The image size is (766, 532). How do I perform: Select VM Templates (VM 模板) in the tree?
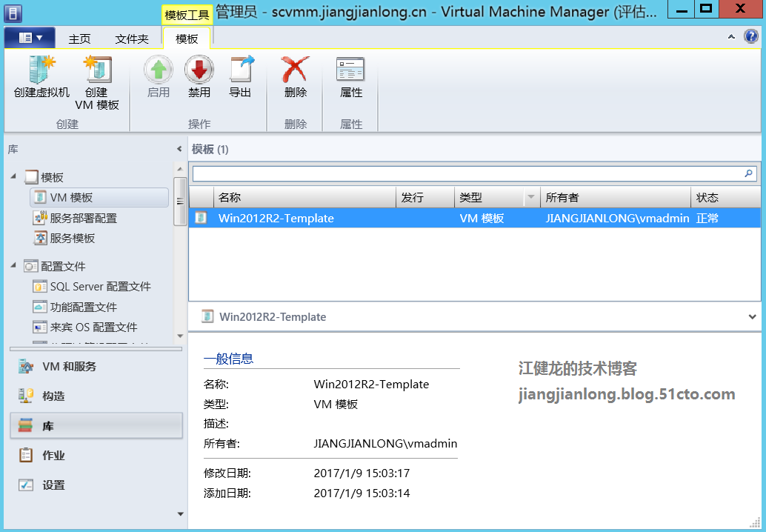click(99, 197)
